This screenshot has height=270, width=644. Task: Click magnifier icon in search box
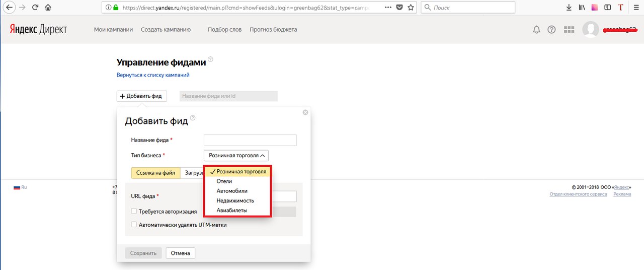click(427, 8)
